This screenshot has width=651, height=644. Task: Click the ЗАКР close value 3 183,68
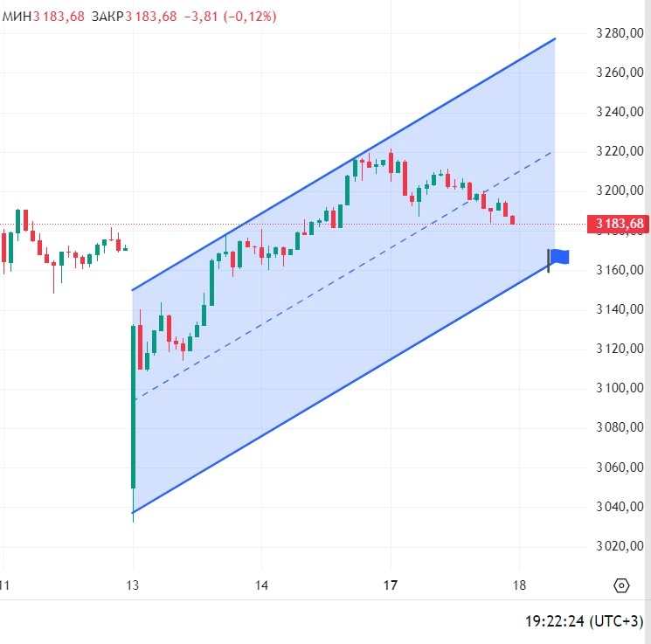pyautogui.click(x=150, y=17)
